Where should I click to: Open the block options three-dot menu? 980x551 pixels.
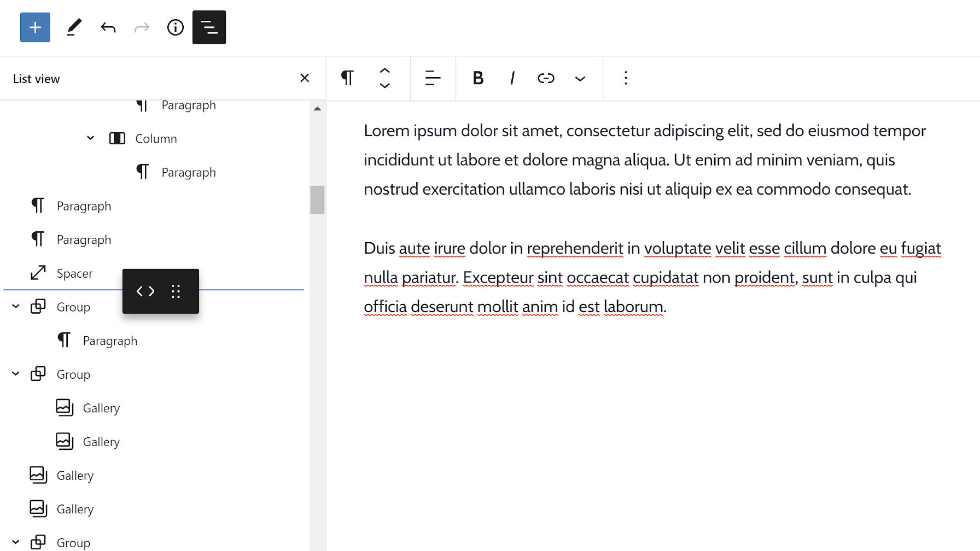[626, 78]
